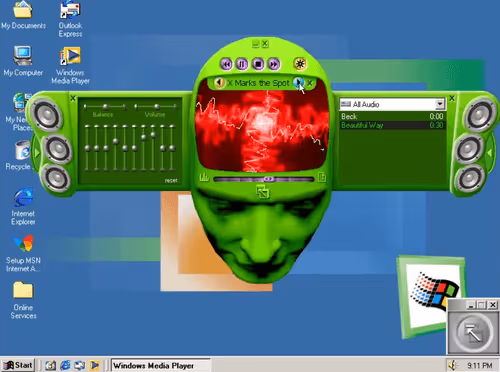Skip to next track with forward button

(274, 64)
